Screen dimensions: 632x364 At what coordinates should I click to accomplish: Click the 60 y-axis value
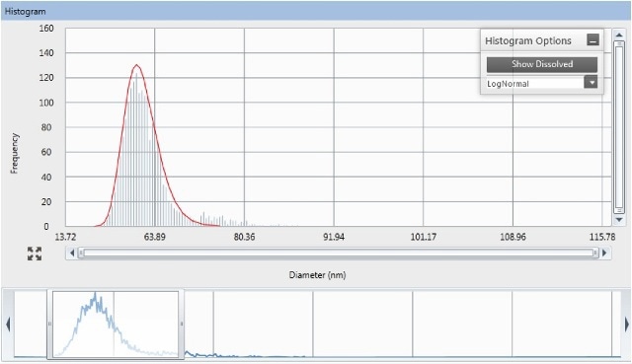click(46, 152)
